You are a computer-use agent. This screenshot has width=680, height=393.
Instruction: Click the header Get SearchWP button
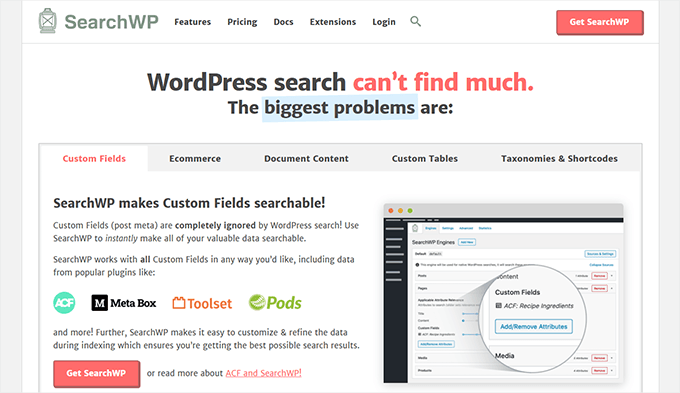pyautogui.click(x=600, y=22)
